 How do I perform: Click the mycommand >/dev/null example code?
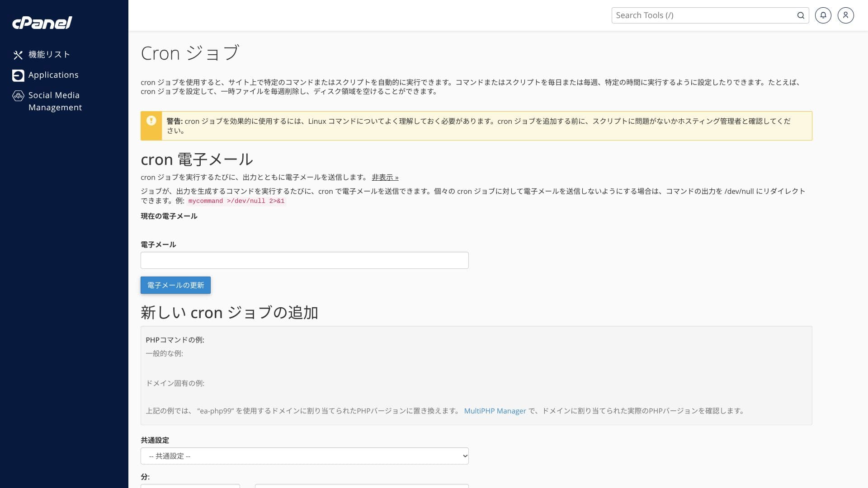pos(236,201)
